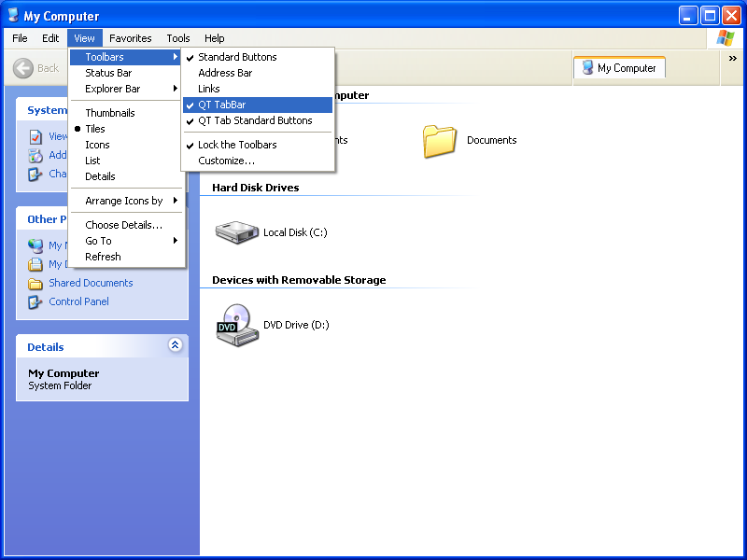Click the My Computer icon in title bar
This screenshot has width=747, height=560.
[x=12, y=16]
